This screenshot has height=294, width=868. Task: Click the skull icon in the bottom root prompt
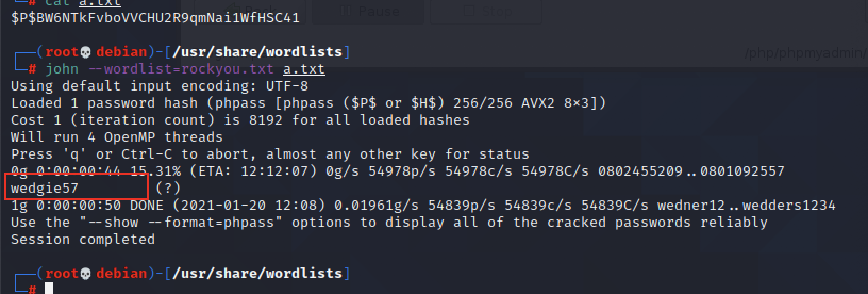point(86,274)
